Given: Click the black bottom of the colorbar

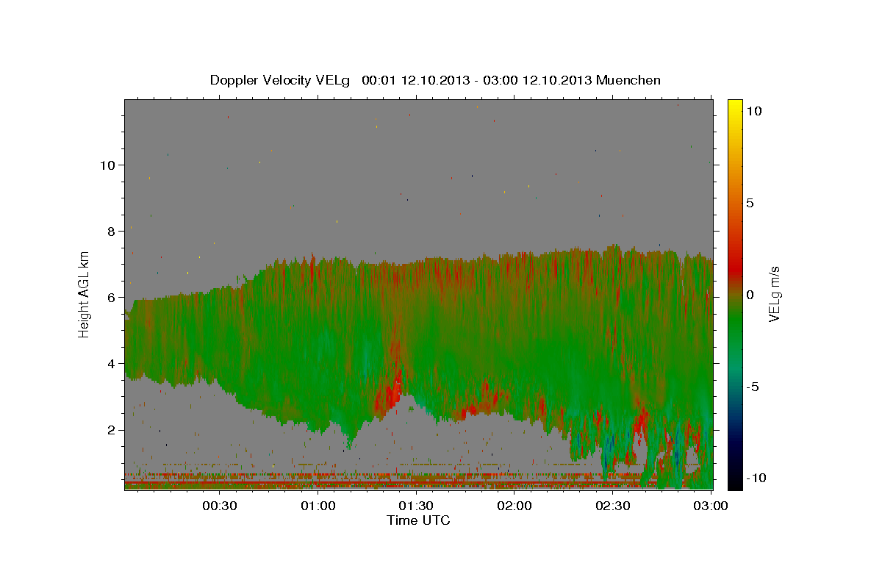Looking at the screenshot, I should tap(735, 481).
